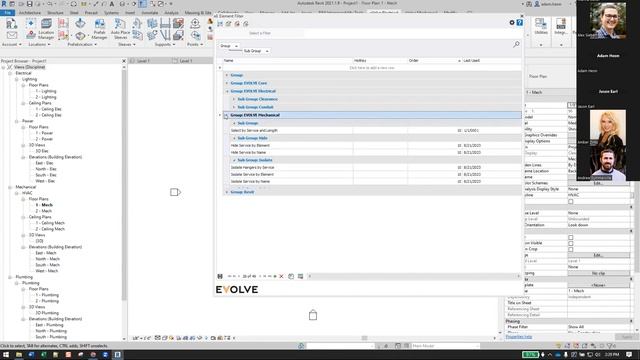Expand Group EVOLVE Core row
The width and height of the screenshot is (640, 360).
pos(227,83)
